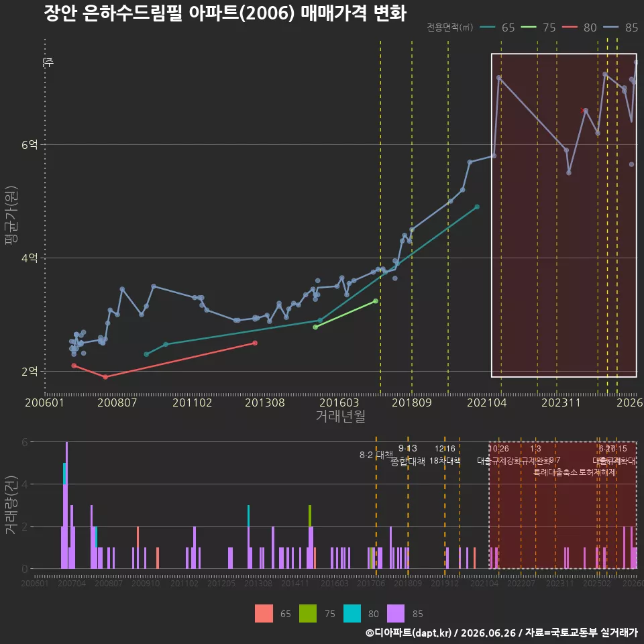Screen dimensions: 644x644
Task: Click the red x marker on the 85㎡ line
Action: tap(583, 111)
